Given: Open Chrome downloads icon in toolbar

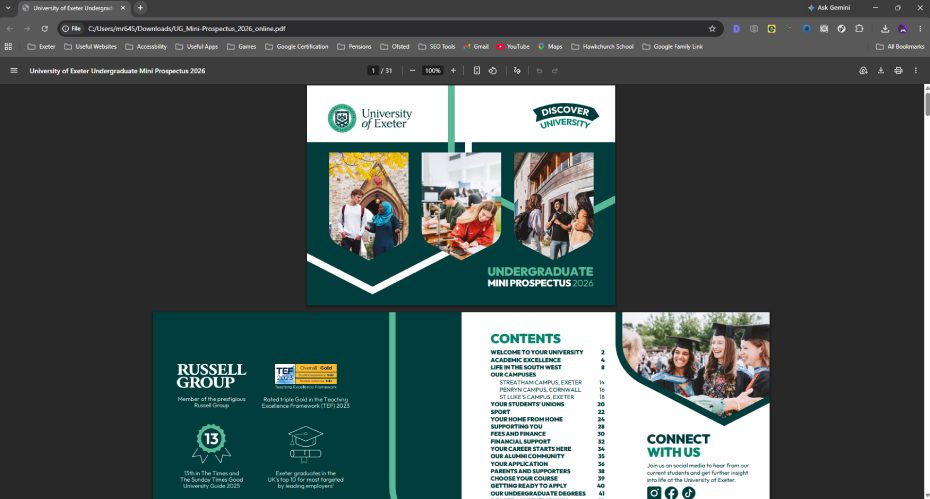Looking at the screenshot, I should coord(885,28).
